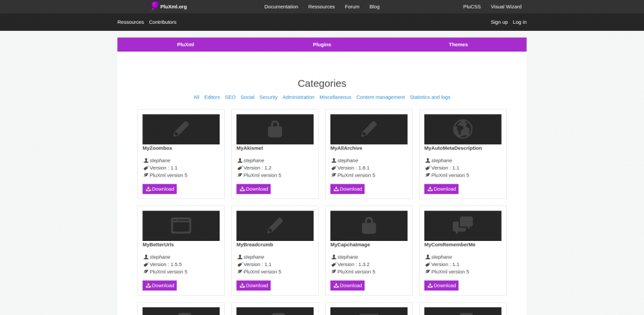644x315 pixels.
Task: Click the MyCapchaImage padlock thumbnail image
Action: [369, 226]
